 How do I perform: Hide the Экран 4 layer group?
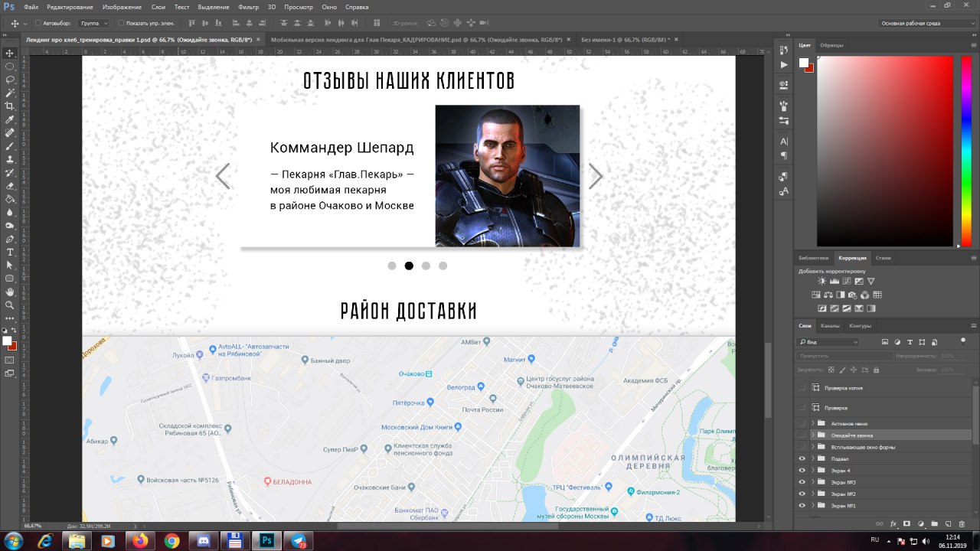point(802,470)
